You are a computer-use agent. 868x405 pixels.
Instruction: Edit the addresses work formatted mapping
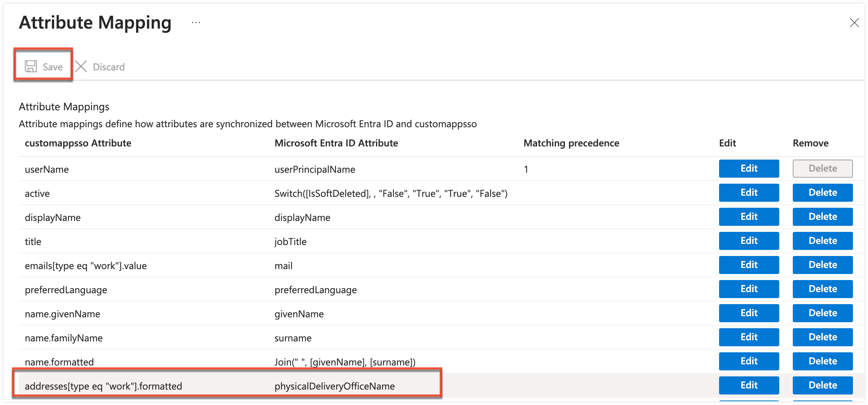748,385
